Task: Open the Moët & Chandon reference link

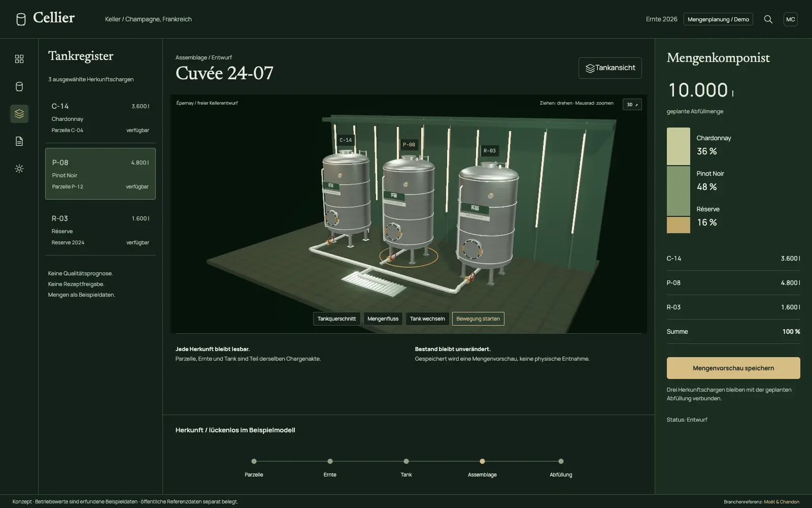Action: tap(782, 502)
